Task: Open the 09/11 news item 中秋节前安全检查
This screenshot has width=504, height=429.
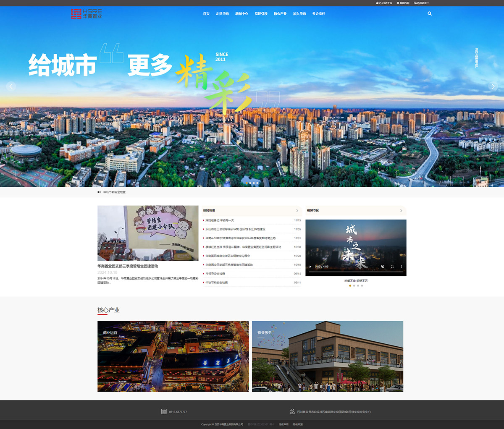Action: [x=217, y=283]
